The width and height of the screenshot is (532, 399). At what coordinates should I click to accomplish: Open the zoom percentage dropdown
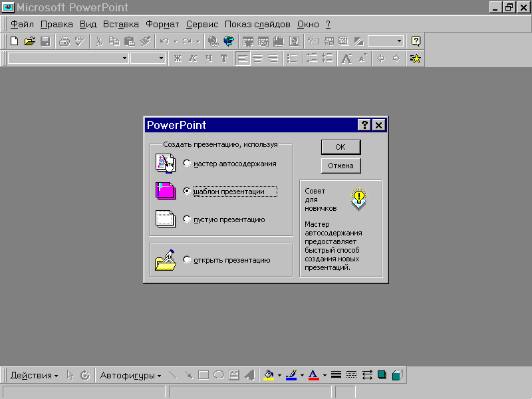click(399, 41)
